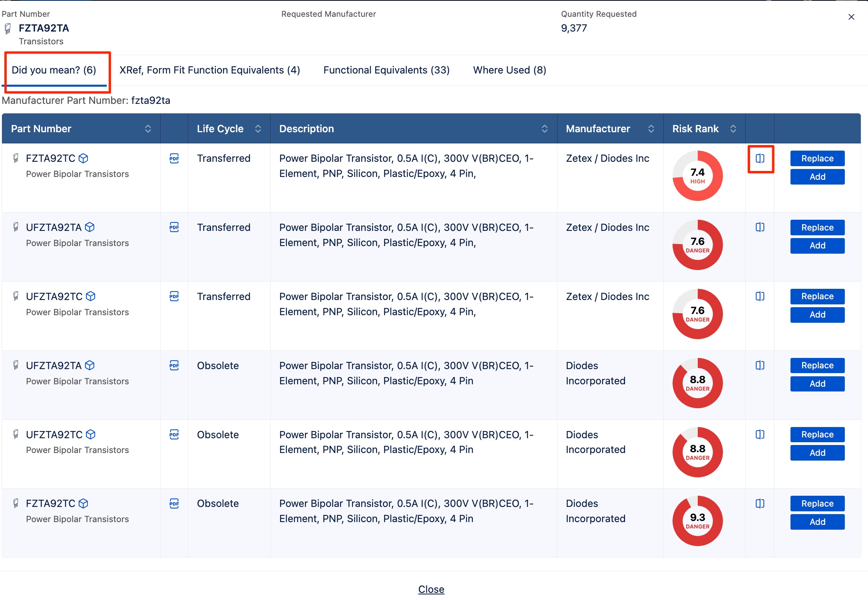The height and width of the screenshot is (600, 868).
Task: Sort table by Risk Rank column
Action: pyautogui.click(x=733, y=129)
